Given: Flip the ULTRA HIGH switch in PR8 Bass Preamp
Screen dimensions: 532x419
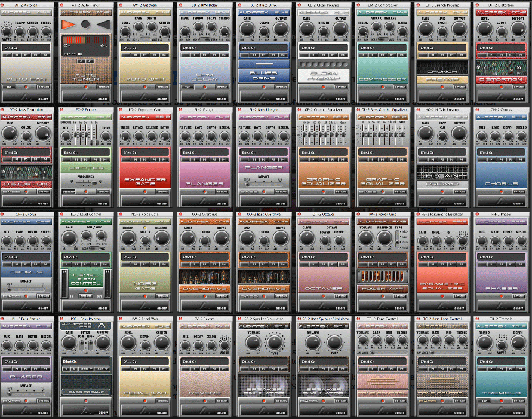Looking at the screenshot, I should click(91, 345).
